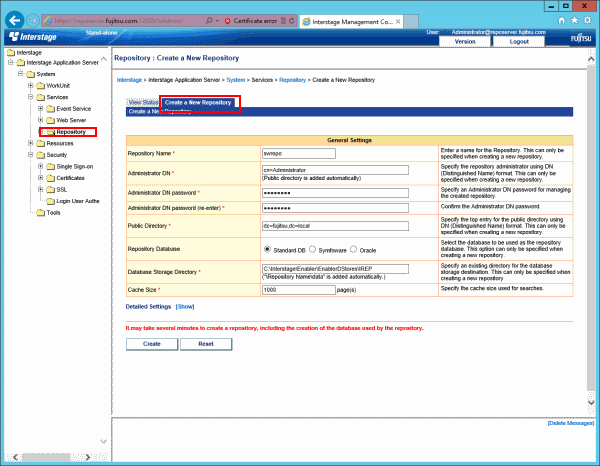Viewport: 600px width, 466px height.
Task: Click the browser Back arrow button
Action: pyautogui.click(x=15, y=20)
